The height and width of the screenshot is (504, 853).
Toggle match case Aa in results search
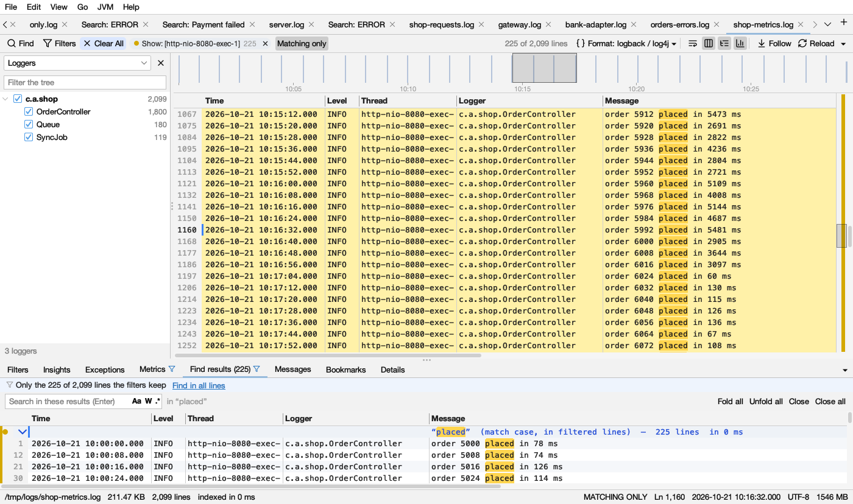(136, 401)
